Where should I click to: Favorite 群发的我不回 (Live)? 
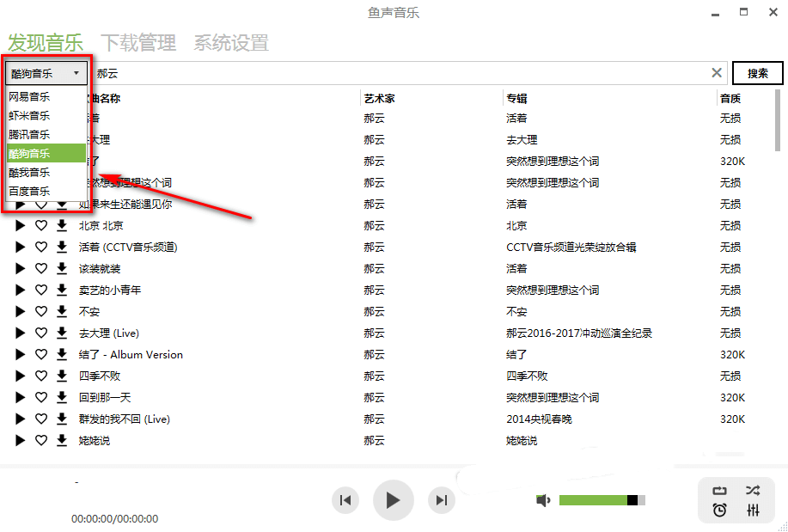[x=41, y=419]
